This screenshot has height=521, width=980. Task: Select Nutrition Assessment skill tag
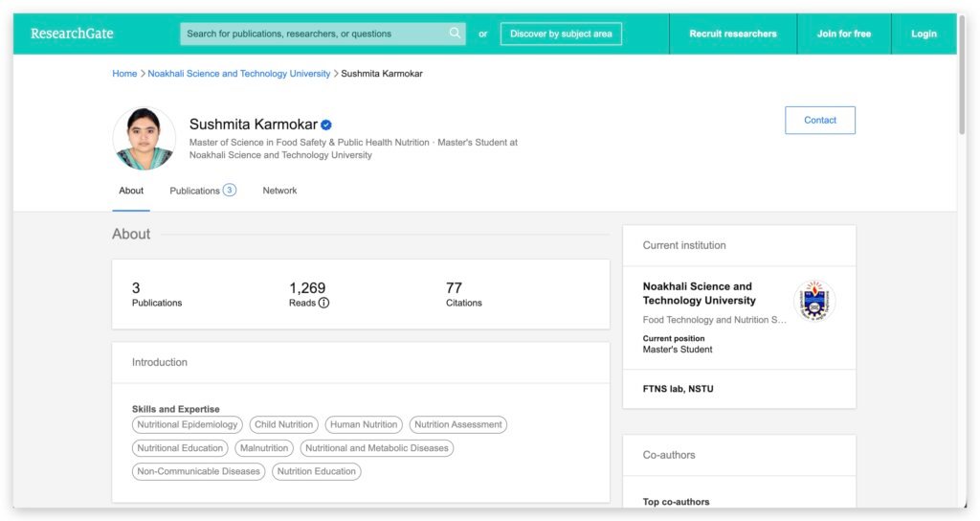point(458,424)
